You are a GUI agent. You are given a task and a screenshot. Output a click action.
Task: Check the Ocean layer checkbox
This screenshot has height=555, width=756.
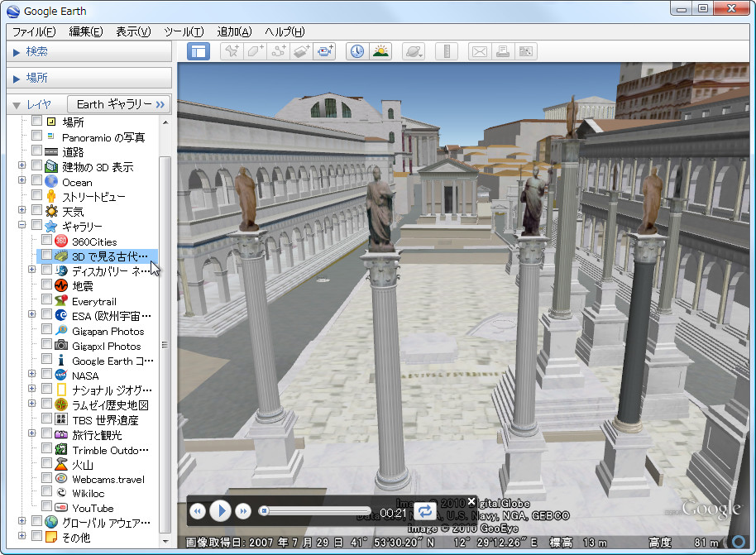pyautogui.click(x=36, y=181)
